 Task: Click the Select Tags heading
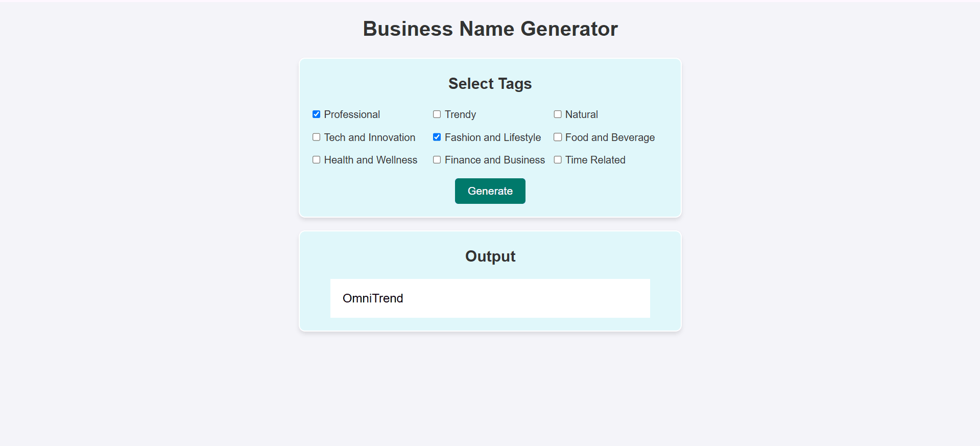click(490, 83)
